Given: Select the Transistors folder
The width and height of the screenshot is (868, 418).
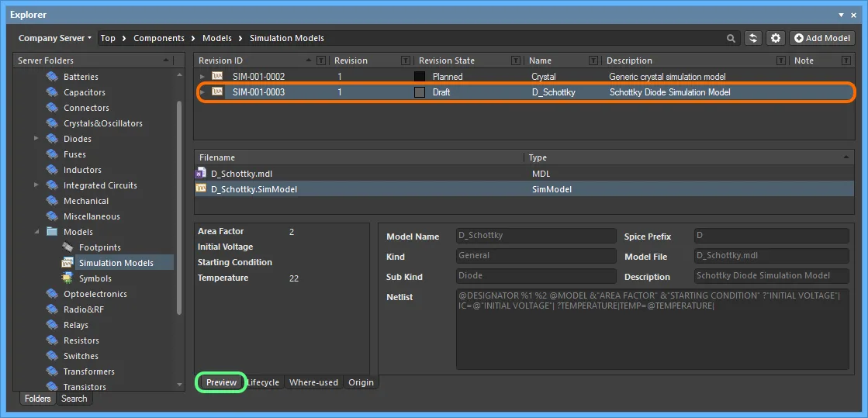Looking at the screenshot, I should 85,387.
